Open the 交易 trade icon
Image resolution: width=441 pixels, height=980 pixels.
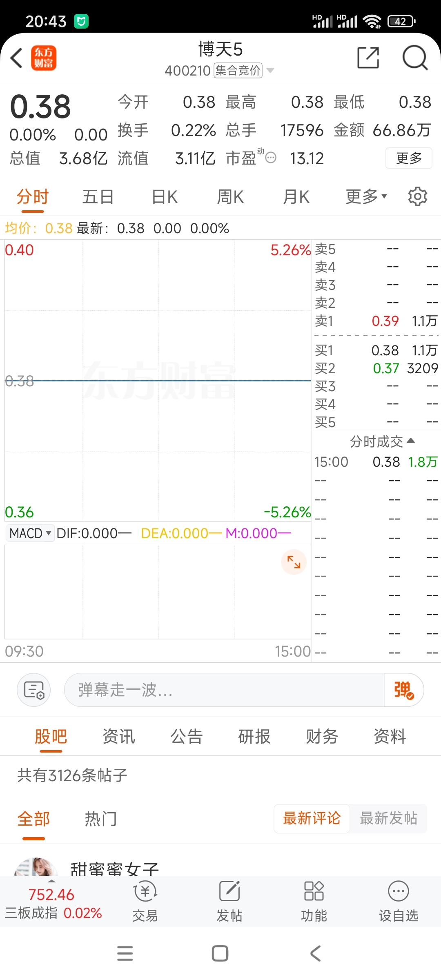click(x=145, y=902)
